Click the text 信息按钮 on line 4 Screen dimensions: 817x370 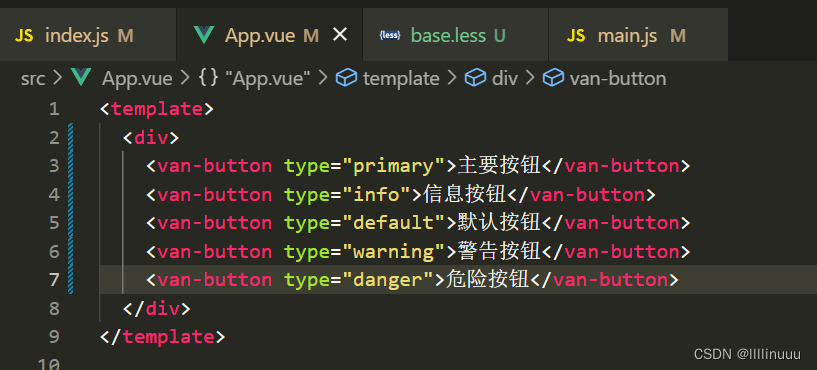465,194
